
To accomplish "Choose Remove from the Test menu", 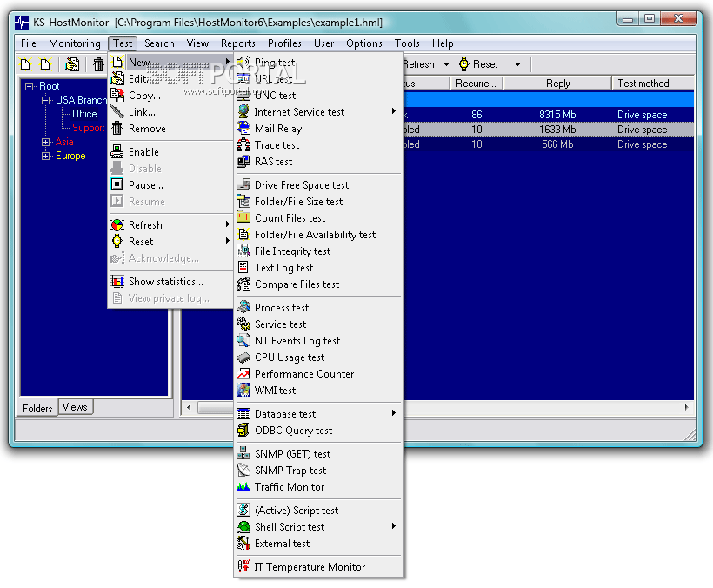I will coord(170,128).
